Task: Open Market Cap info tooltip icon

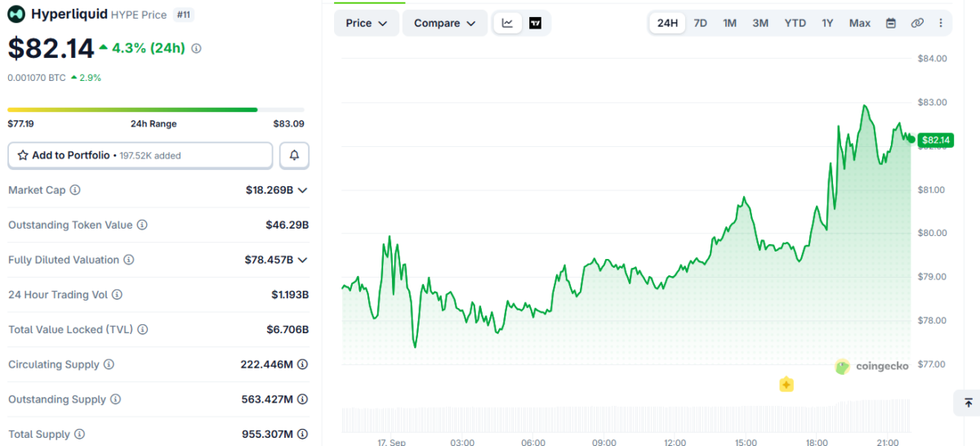Action: click(75, 190)
